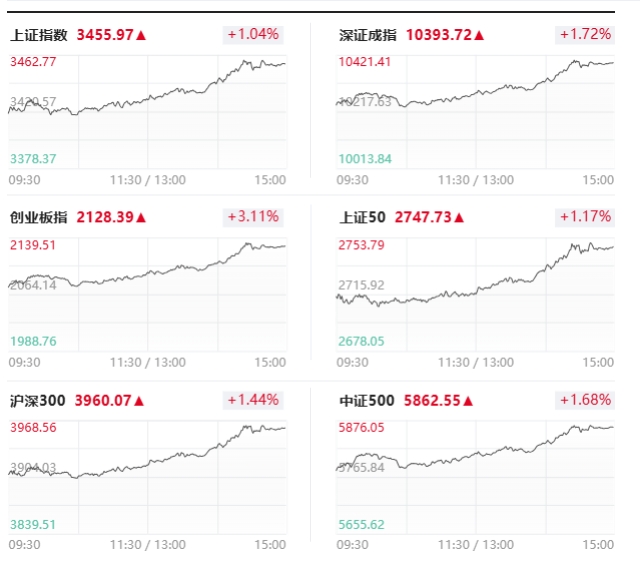Select the 上证50 index title
The image size is (640, 566).
[362, 217]
